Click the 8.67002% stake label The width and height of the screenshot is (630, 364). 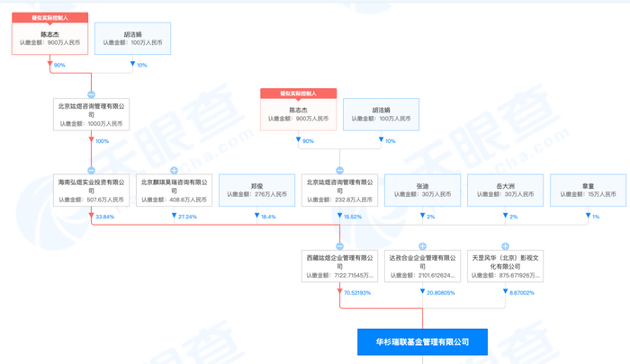[x=522, y=293]
